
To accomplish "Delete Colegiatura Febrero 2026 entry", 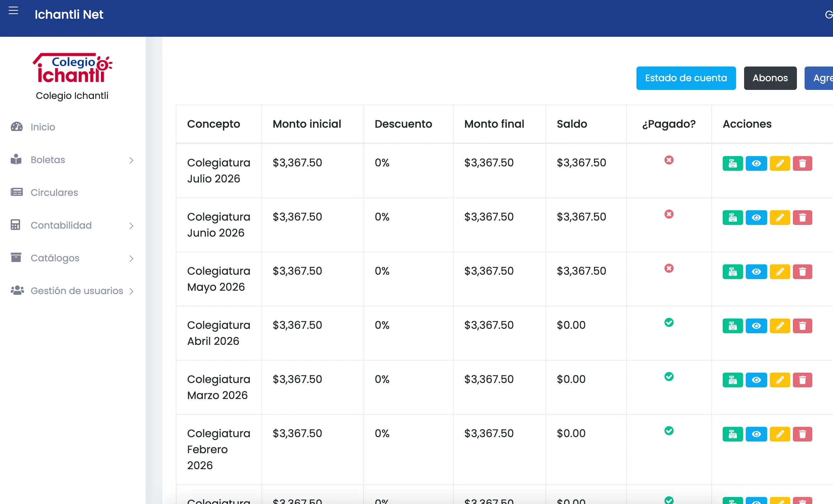I will (x=802, y=434).
